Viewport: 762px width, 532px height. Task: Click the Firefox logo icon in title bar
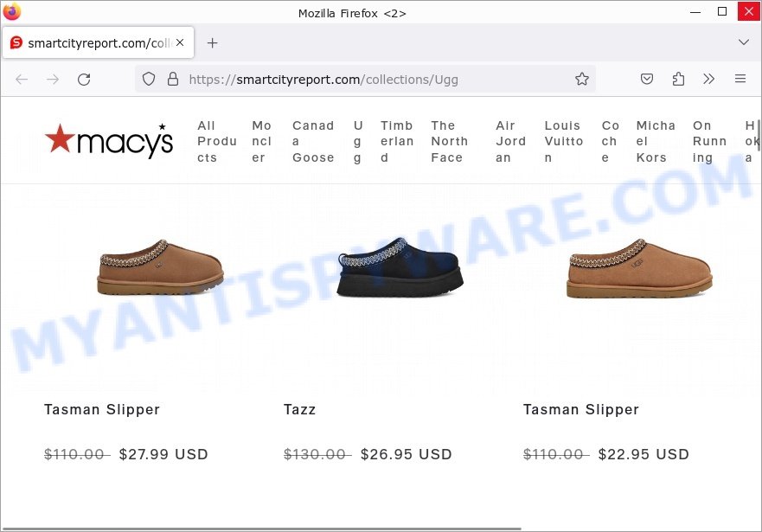[11, 11]
